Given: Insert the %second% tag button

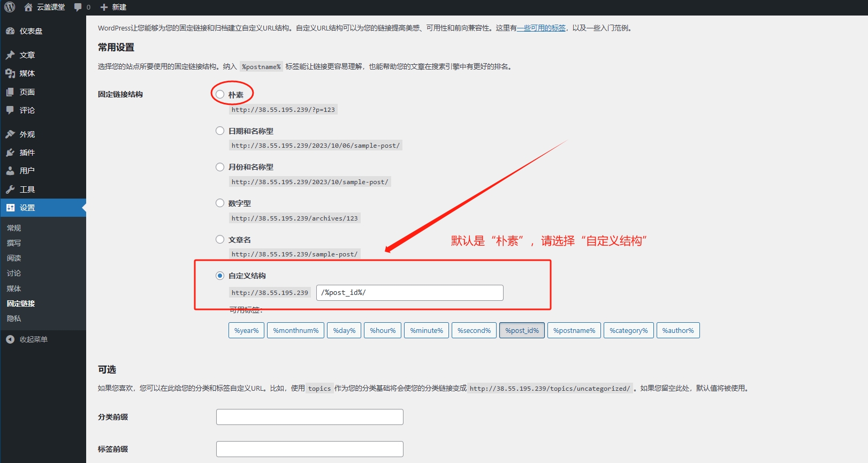Looking at the screenshot, I should pos(474,330).
